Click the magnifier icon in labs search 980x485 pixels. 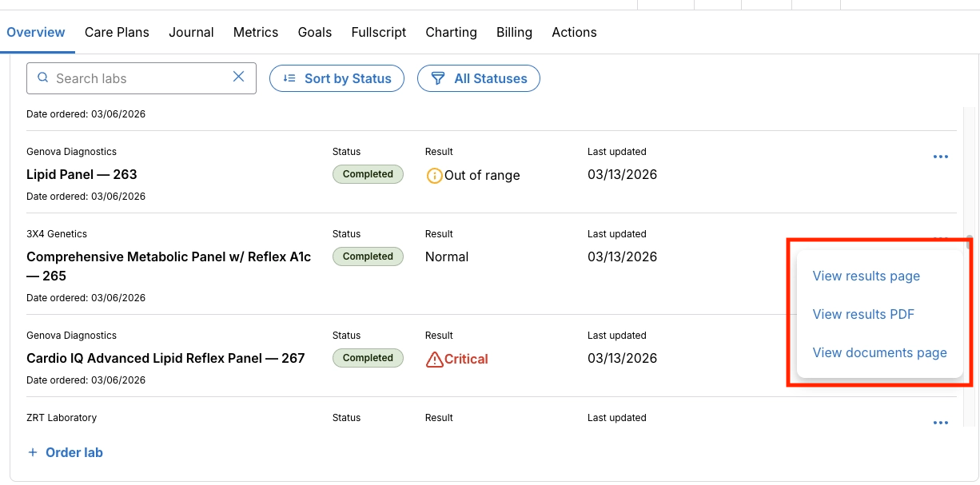coord(43,78)
